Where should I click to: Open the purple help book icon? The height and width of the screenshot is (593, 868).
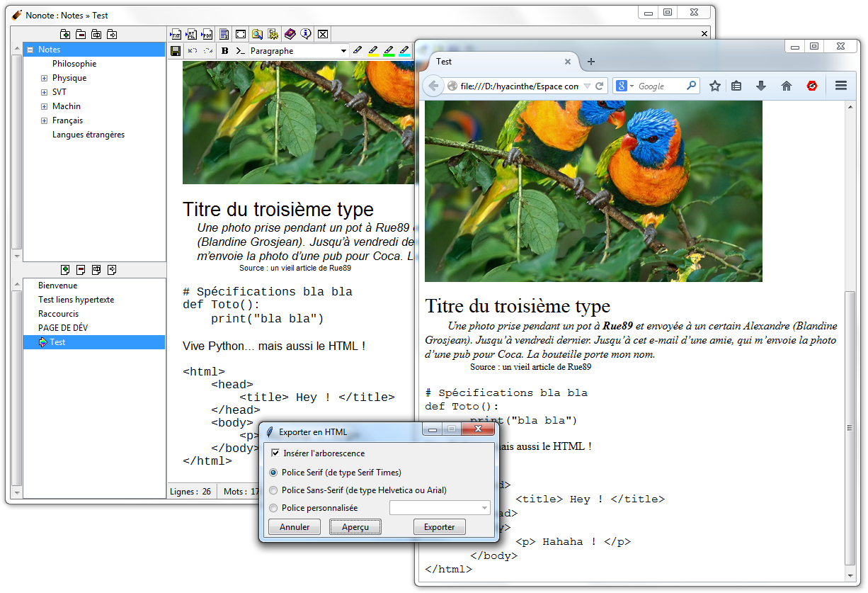[x=290, y=34]
